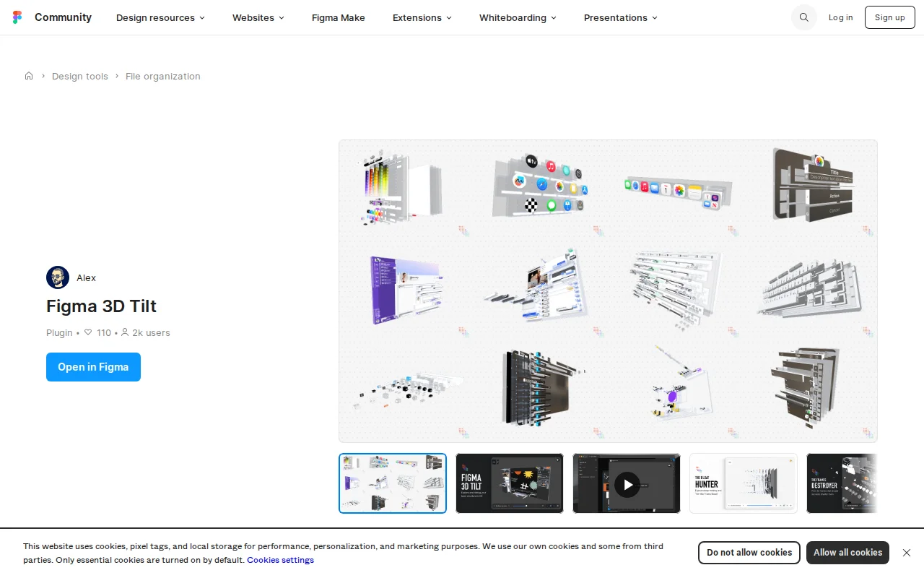Go to the Community page link
Image resolution: width=924 pixels, height=578 pixels.
(x=63, y=17)
